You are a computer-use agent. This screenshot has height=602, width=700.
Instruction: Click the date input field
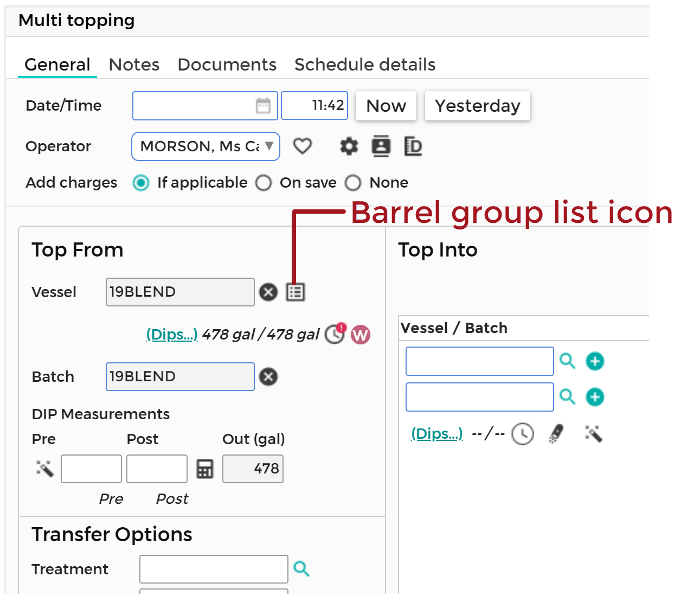coord(205,106)
